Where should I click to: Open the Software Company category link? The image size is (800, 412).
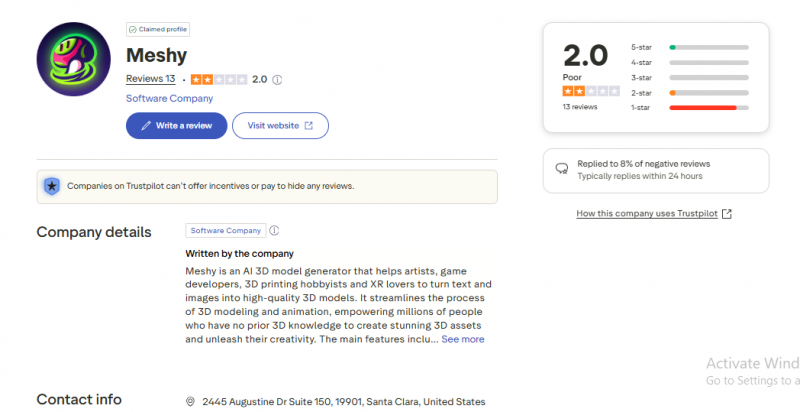coord(169,98)
